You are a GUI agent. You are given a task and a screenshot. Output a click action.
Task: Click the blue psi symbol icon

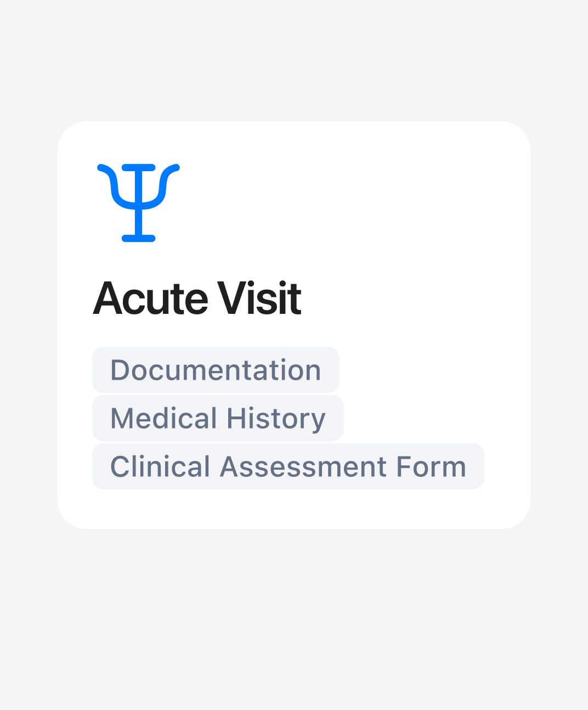click(x=138, y=202)
